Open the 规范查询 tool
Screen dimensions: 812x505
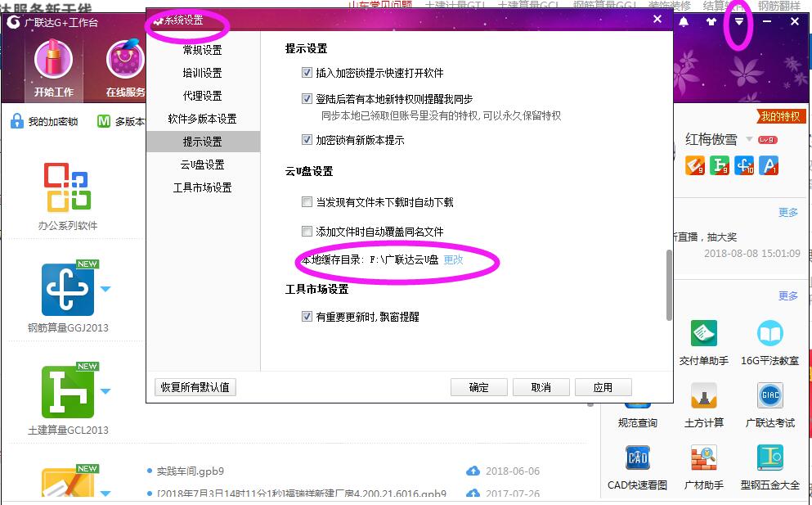(638, 422)
